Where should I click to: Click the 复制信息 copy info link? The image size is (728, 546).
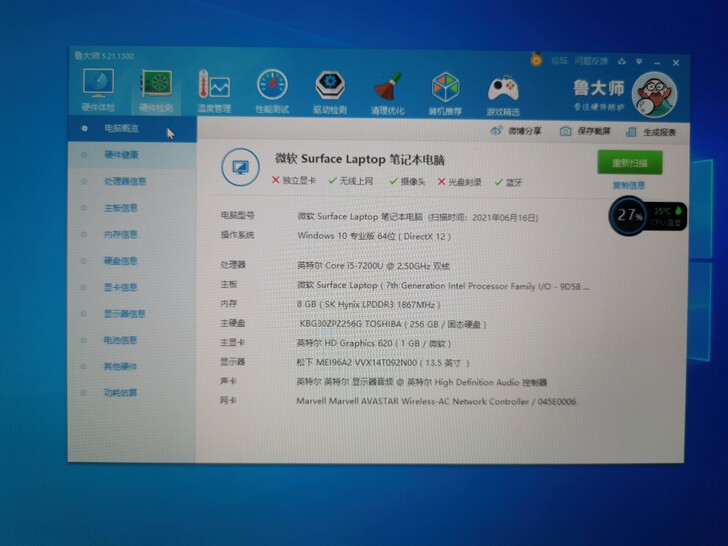(629, 185)
